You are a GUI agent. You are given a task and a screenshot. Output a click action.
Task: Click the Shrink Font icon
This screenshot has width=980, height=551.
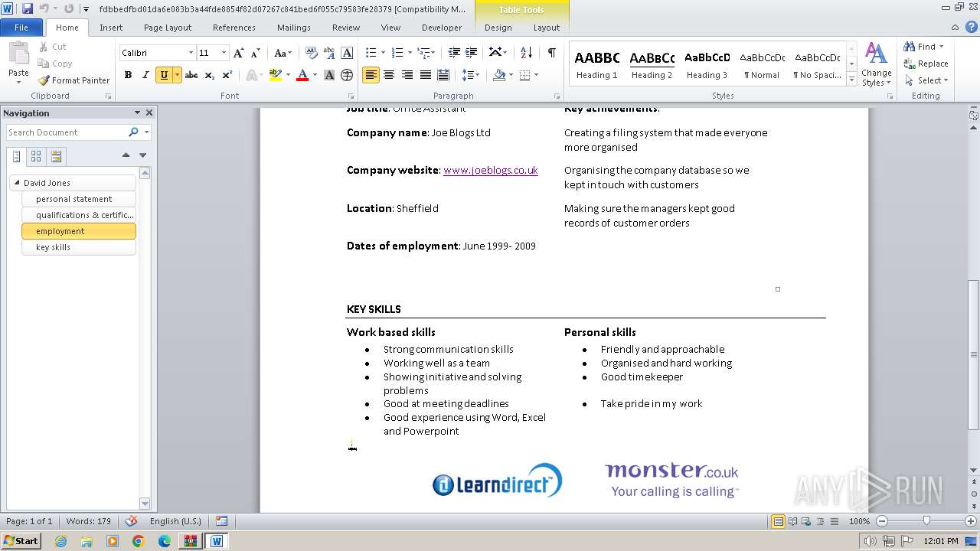pyautogui.click(x=256, y=53)
